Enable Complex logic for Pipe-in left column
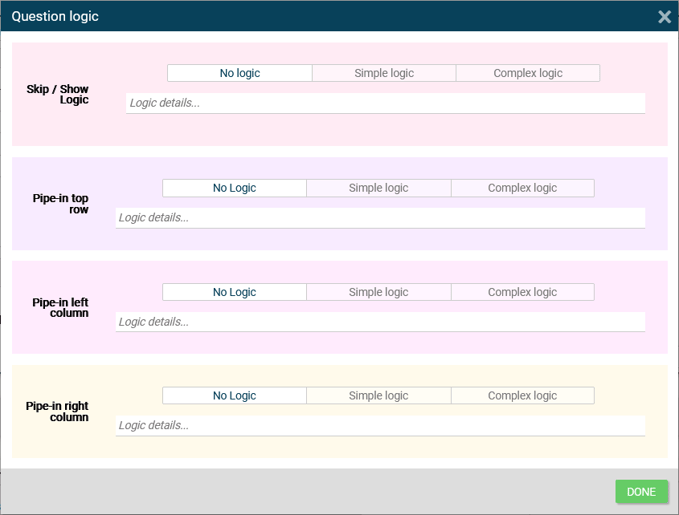 522,292
